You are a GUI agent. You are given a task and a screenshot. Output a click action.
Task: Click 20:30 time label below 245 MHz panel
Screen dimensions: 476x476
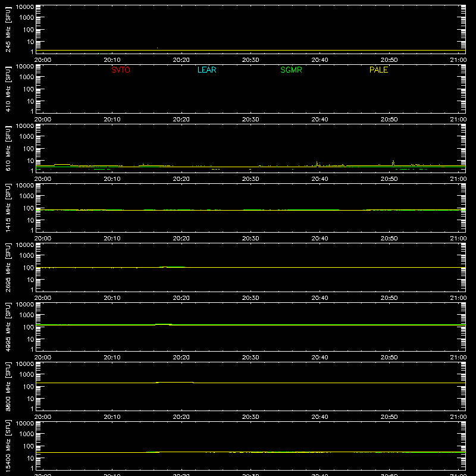pos(250,60)
